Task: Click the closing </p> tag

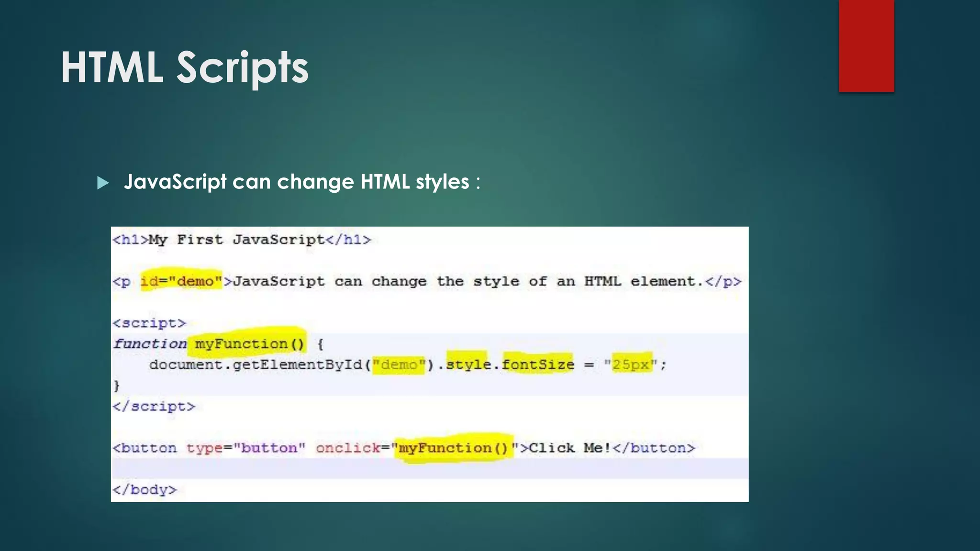Action: pos(723,281)
